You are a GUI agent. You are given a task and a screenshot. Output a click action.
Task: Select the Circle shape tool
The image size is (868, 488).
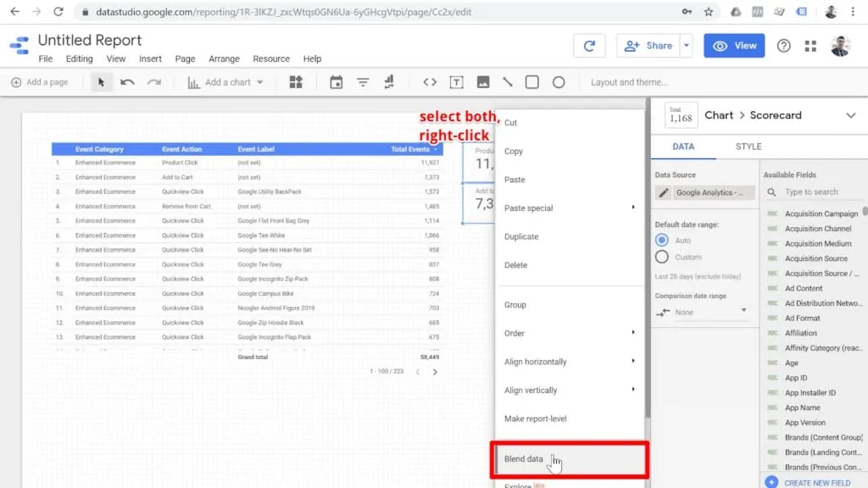[559, 81]
